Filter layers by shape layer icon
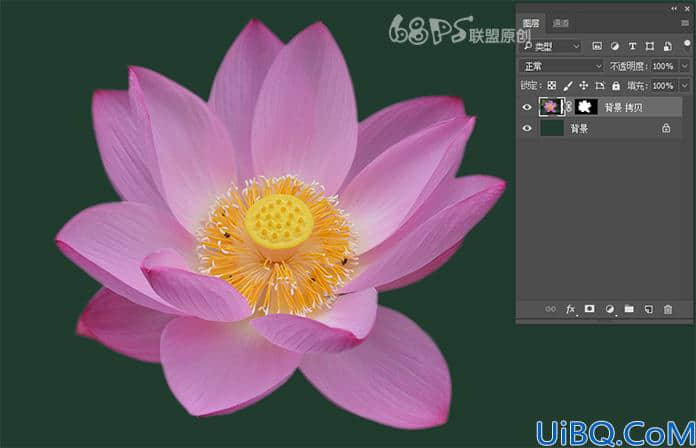696x448 pixels. [650, 46]
